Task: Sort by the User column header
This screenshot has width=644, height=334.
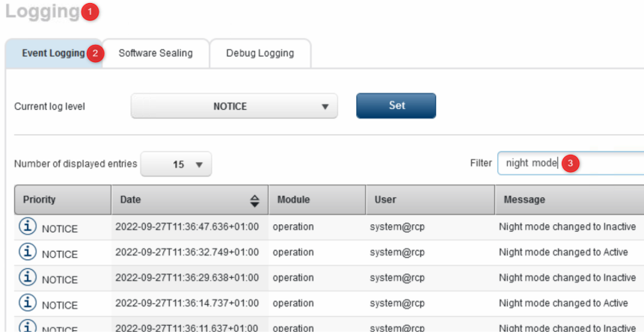Action: pyautogui.click(x=430, y=200)
